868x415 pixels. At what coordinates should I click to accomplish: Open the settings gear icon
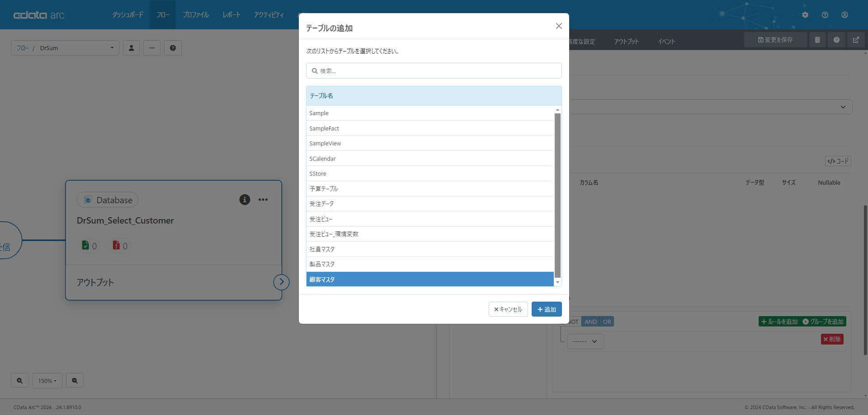(x=805, y=14)
